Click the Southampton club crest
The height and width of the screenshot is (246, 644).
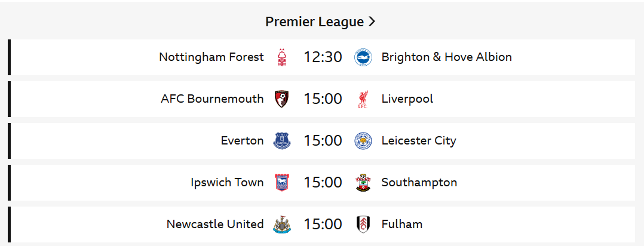pyautogui.click(x=363, y=183)
